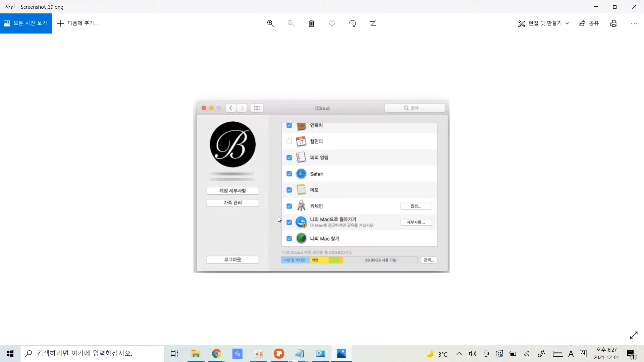Open the desktop monitor app on taskbar
Screen dimensions: 644x362
pyautogui.click(x=321, y=354)
